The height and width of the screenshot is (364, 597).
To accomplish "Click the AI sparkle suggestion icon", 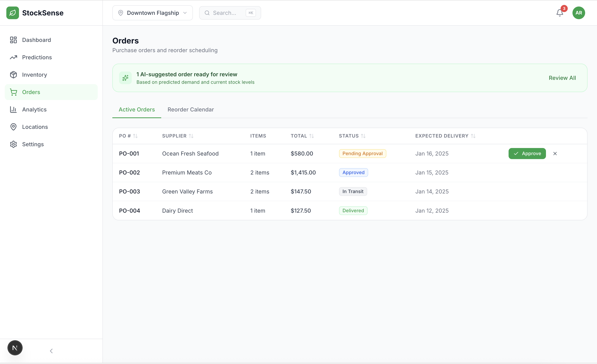I will coord(125,78).
